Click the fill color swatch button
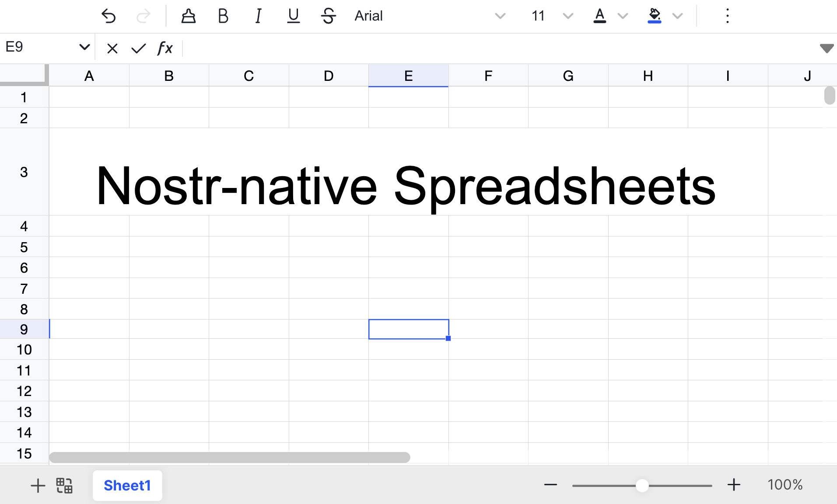The height and width of the screenshot is (504, 837). click(x=654, y=16)
